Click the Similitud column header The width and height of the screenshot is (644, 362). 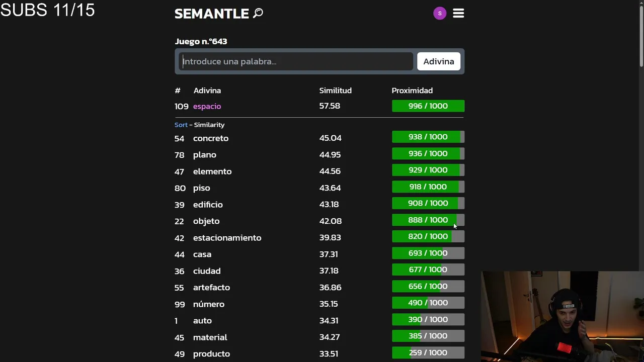335,90
